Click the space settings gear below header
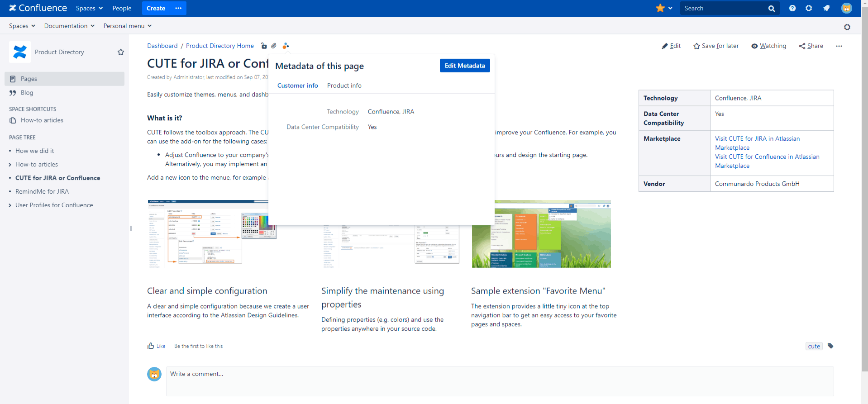Screen dimensions: 868x404 (847, 27)
